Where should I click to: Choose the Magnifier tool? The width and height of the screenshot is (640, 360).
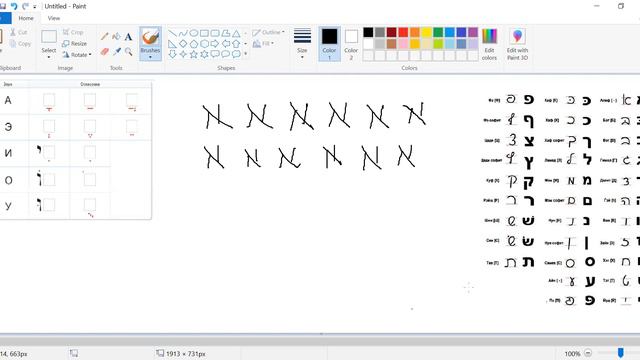[129, 51]
